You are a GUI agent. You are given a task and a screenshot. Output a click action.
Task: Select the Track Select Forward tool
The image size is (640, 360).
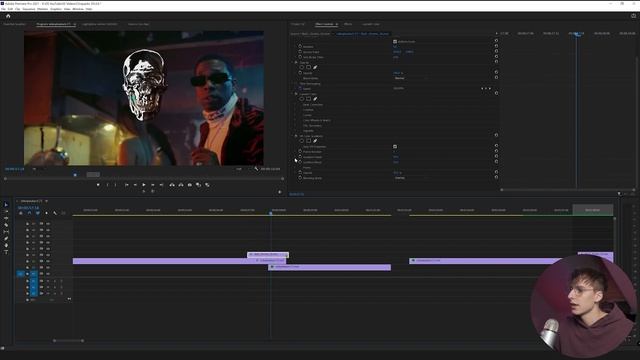point(6,211)
